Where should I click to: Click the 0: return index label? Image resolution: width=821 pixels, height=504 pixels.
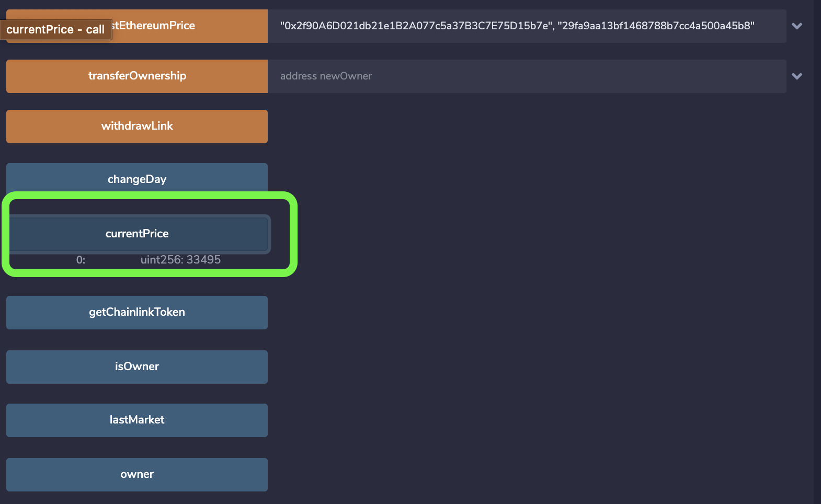pos(81,260)
